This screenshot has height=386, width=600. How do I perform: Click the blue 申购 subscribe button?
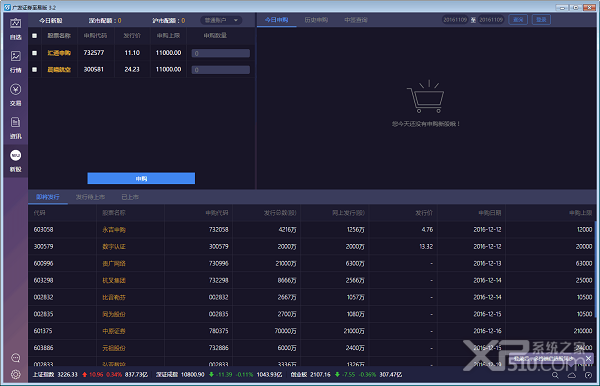(x=141, y=178)
